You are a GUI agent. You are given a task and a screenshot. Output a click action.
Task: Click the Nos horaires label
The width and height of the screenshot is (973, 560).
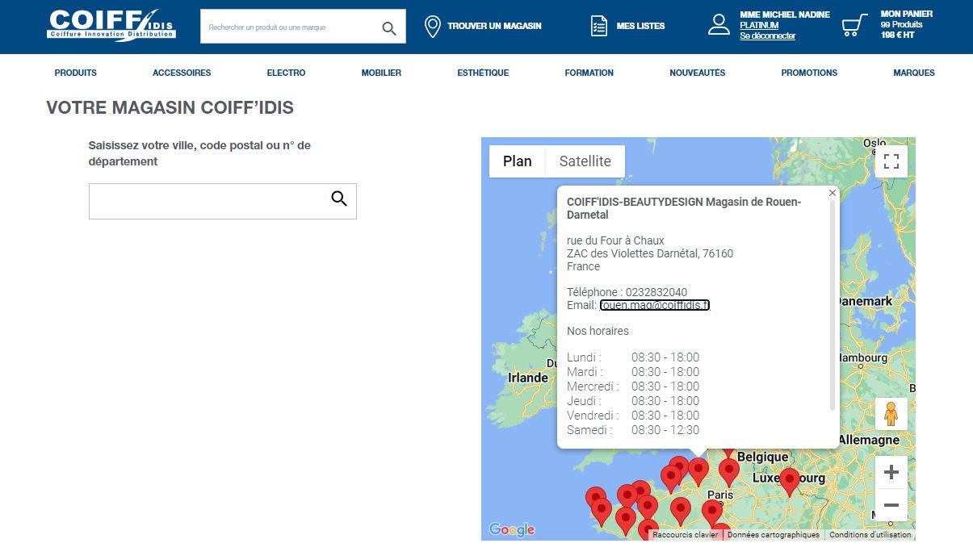pos(598,331)
